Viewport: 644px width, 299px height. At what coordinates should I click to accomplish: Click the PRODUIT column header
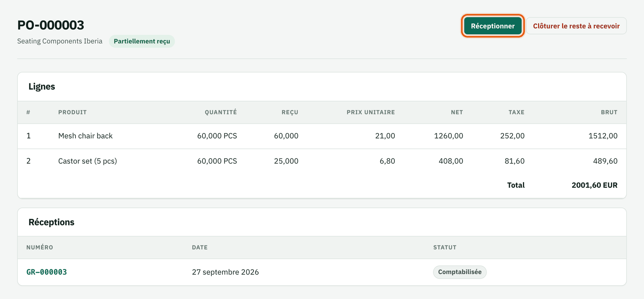[73, 112]
